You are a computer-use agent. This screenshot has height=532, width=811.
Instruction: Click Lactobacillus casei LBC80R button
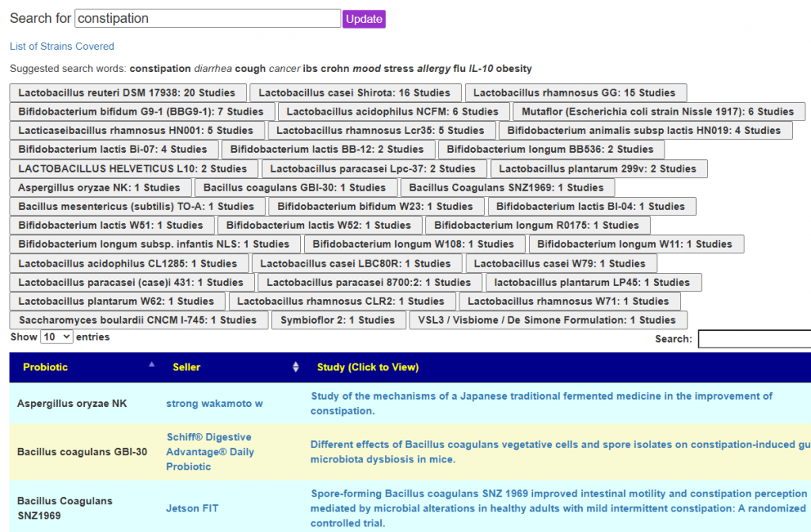pyautogui.click(x=356, y=264)
